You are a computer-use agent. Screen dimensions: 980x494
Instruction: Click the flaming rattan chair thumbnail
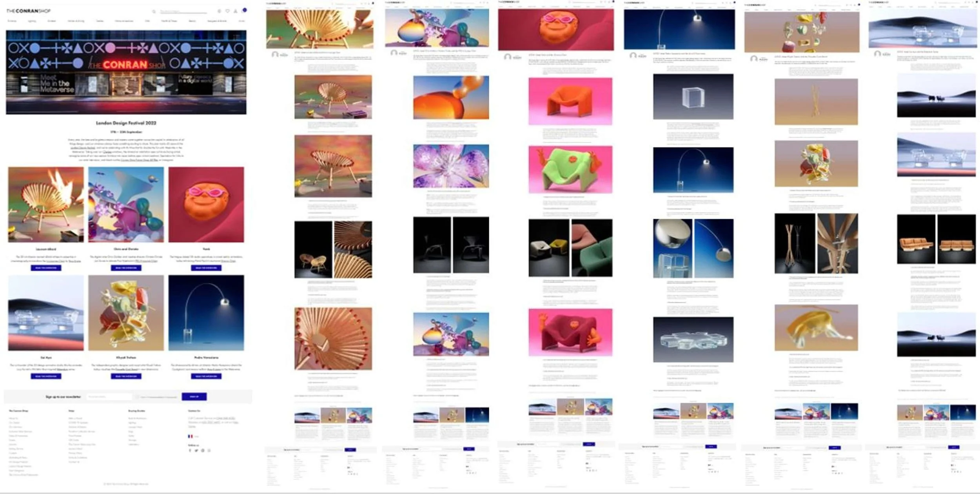46,205
